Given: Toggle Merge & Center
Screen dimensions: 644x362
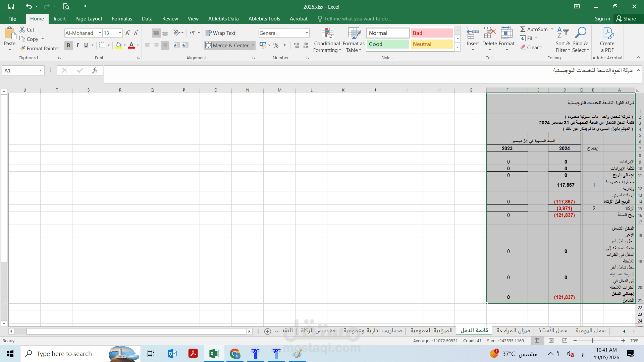Looking at the screenshot, I should click(x=227, y=45).
